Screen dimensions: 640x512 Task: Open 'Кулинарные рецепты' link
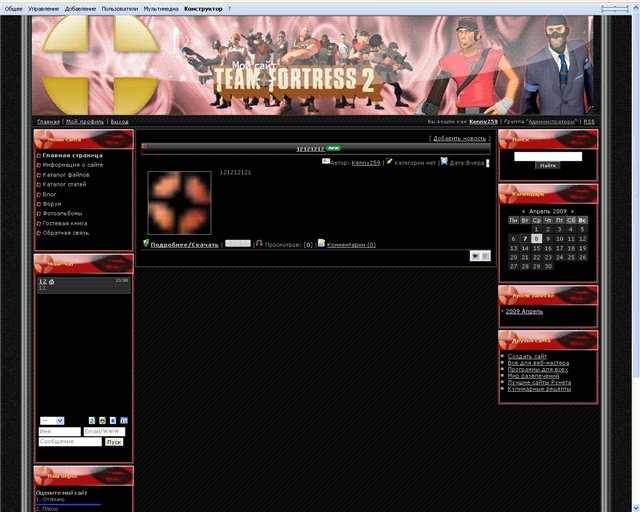tap(539, 389)
